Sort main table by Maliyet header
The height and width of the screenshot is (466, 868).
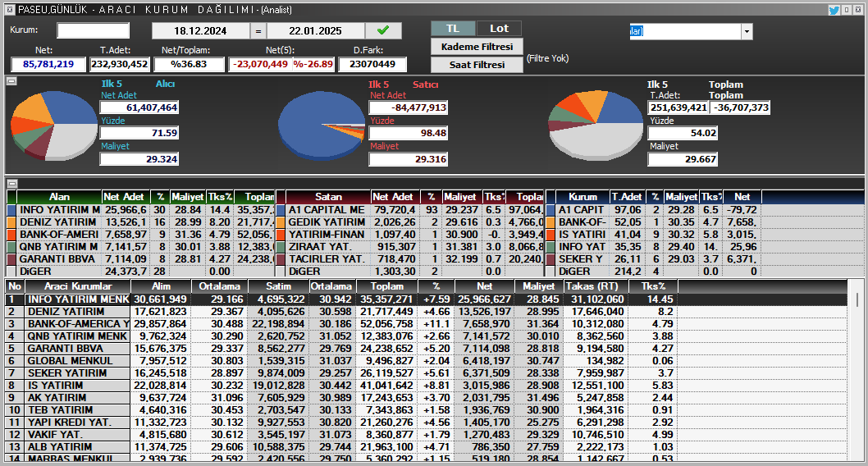pyautogui.click(x=539, y=286)
